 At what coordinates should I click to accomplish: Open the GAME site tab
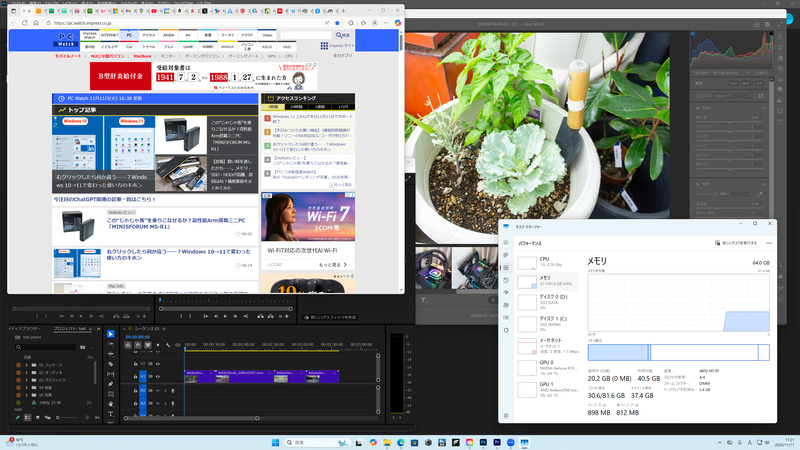(188, 46)
